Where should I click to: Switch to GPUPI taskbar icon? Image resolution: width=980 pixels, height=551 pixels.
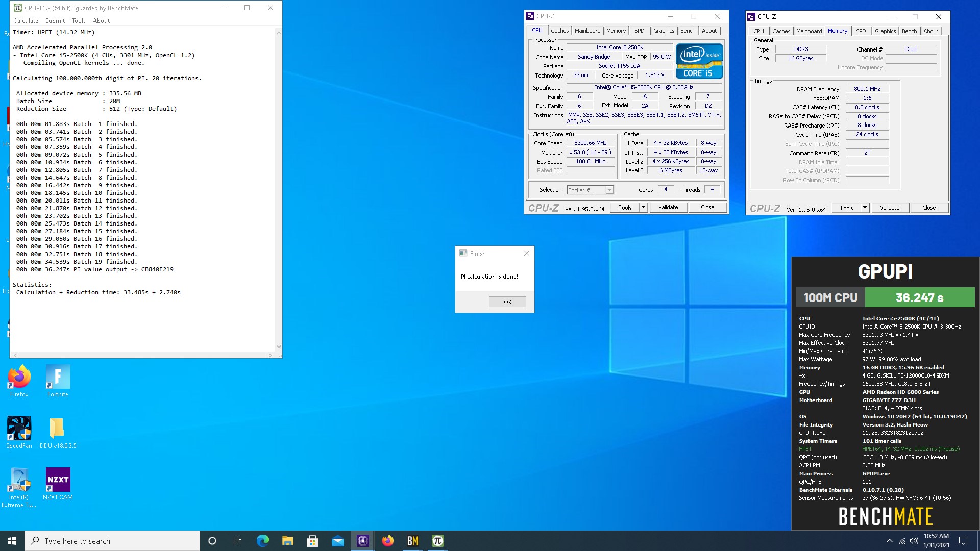point(438,541)
